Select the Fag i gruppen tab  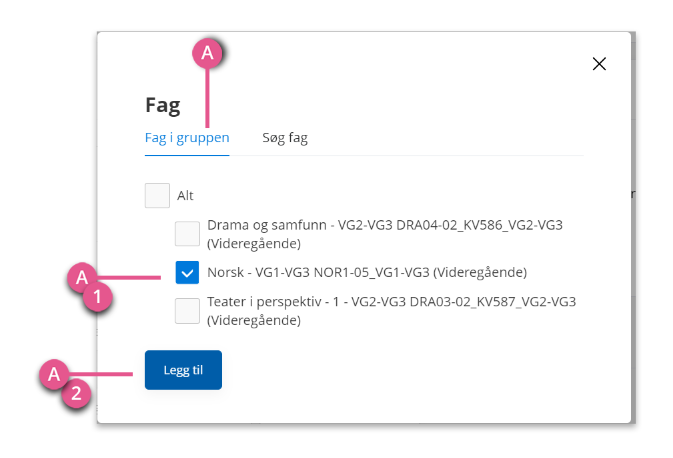point(187,138)
